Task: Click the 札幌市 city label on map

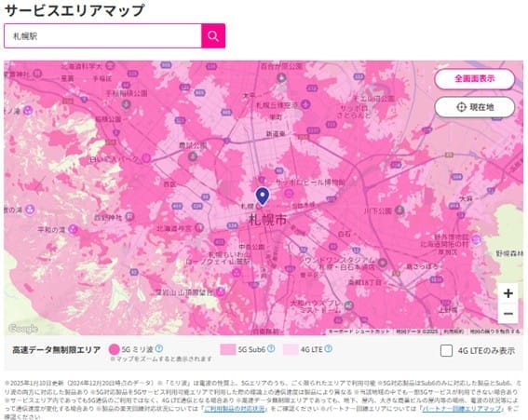Action: point(267,220)
